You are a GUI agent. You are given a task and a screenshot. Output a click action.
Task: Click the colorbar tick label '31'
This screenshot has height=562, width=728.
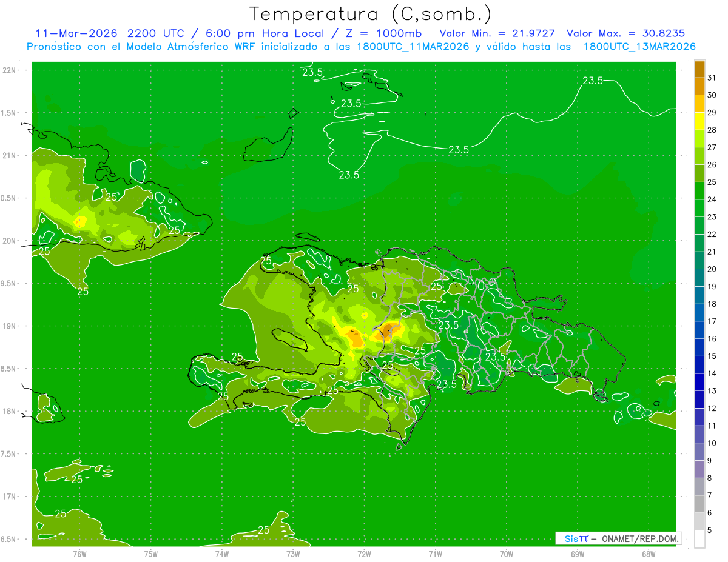[x=712, y=77]
